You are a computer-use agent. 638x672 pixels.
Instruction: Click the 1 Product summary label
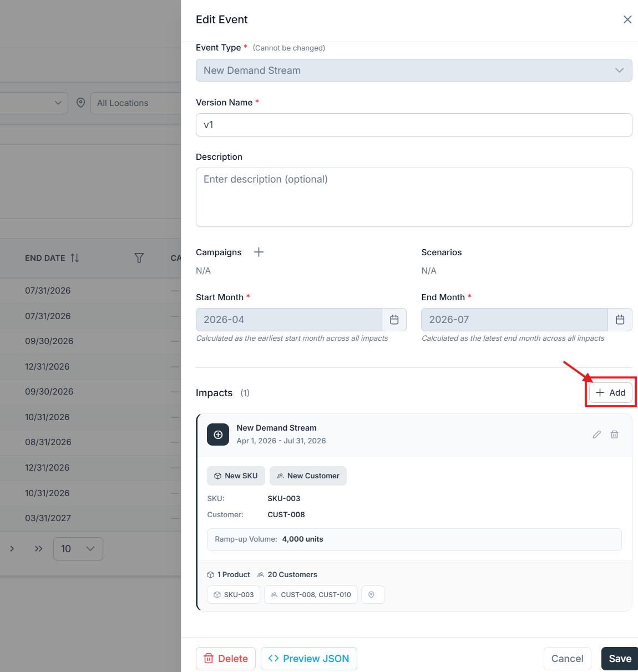229,574
